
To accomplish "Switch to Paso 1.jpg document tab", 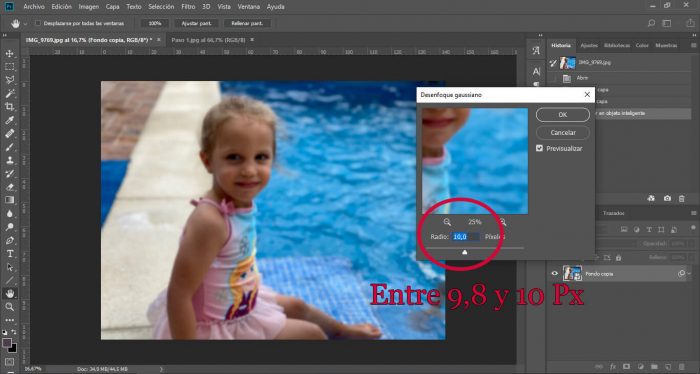I will 208,40.
